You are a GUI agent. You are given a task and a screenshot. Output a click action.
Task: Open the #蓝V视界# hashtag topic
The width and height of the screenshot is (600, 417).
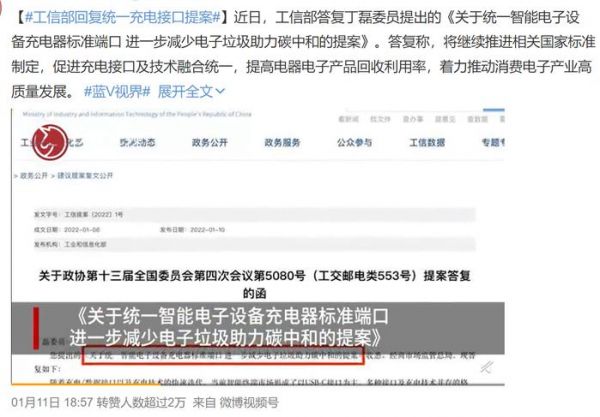[x=117, y=91]
